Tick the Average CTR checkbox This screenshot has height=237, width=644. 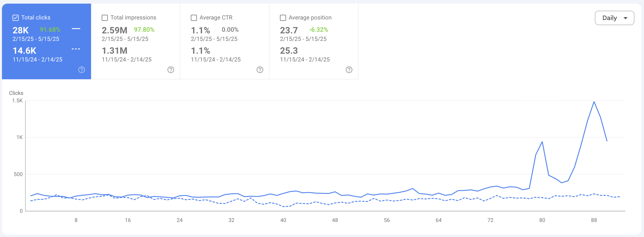pyautogui.click(x=194, y=18)
